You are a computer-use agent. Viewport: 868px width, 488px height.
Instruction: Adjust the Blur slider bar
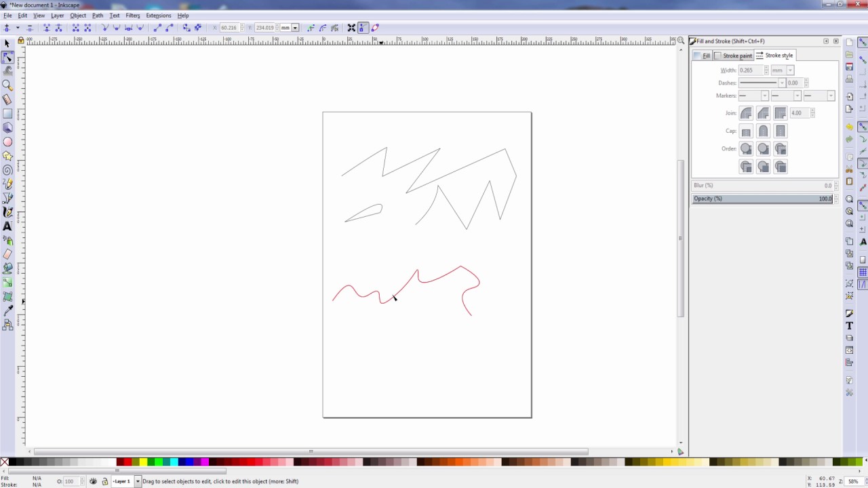point(762,185)
